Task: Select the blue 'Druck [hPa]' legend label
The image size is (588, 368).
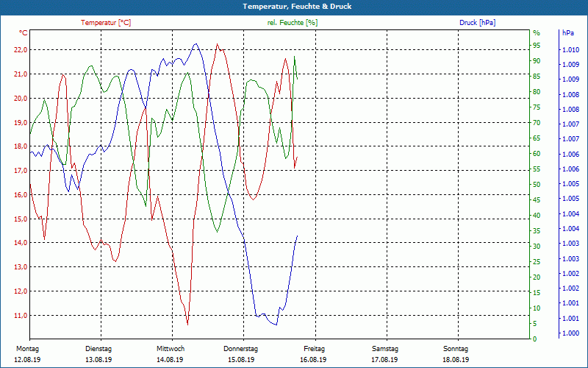Action: (x=477, y=23)
